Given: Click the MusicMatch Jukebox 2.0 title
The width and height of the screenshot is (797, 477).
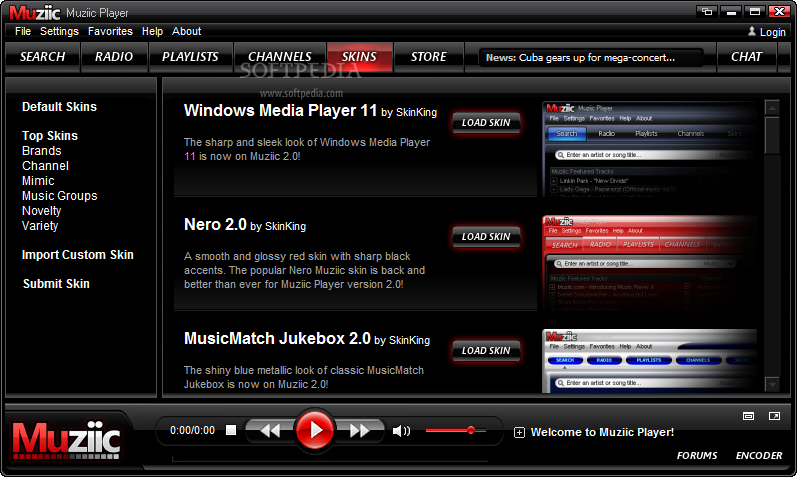Looking at the screenshot, I should [x=277, y=338].
